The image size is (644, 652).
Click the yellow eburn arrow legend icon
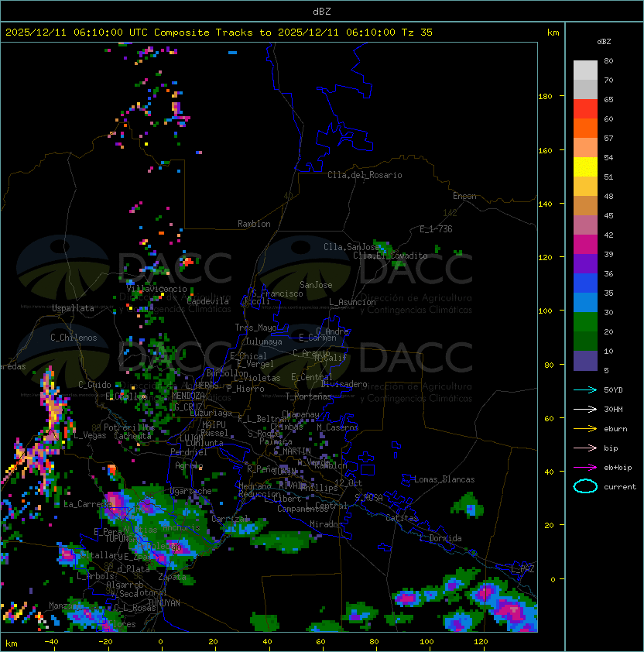click(585, 429)
